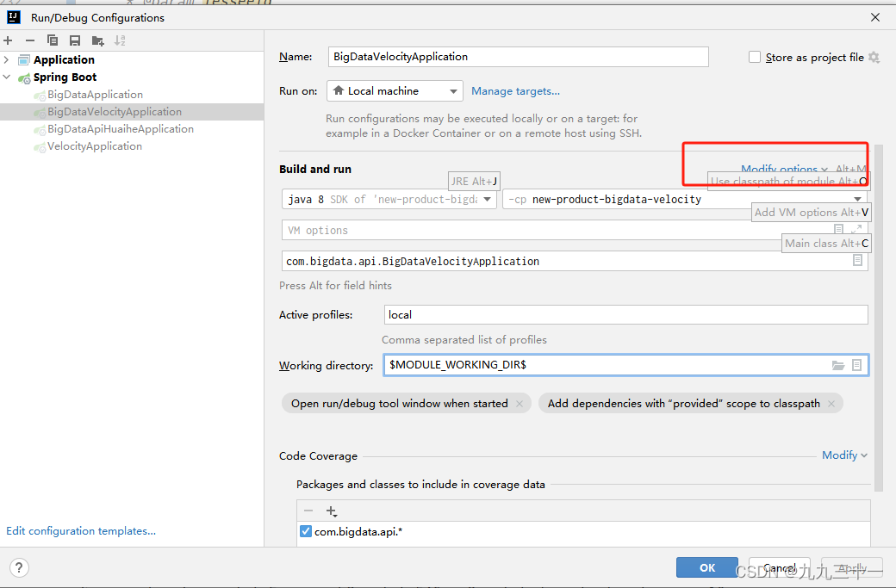
Task: Select the BigDataVelocityApplication configuration
Action: pyautogui.click(x=115, y=111)
